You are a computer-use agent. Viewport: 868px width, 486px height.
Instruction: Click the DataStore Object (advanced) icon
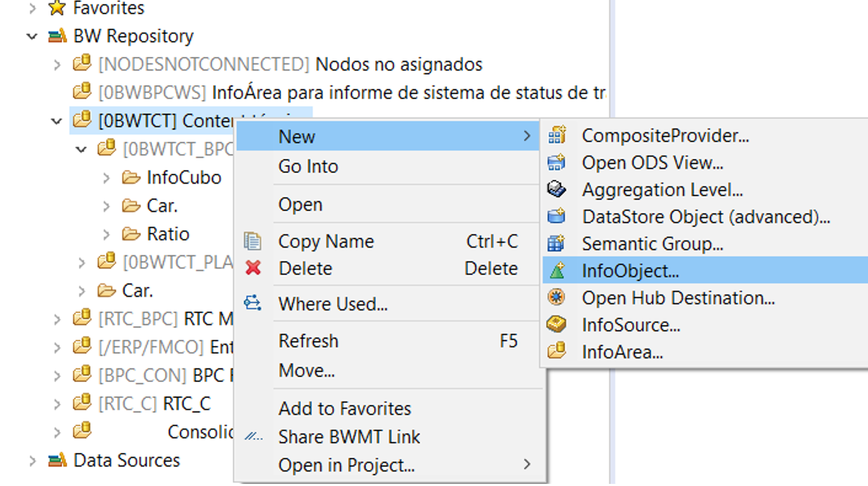tap(557, 217)
